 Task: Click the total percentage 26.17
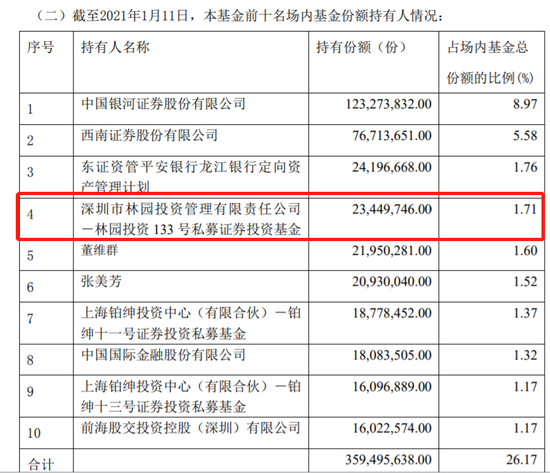point(522,460)
